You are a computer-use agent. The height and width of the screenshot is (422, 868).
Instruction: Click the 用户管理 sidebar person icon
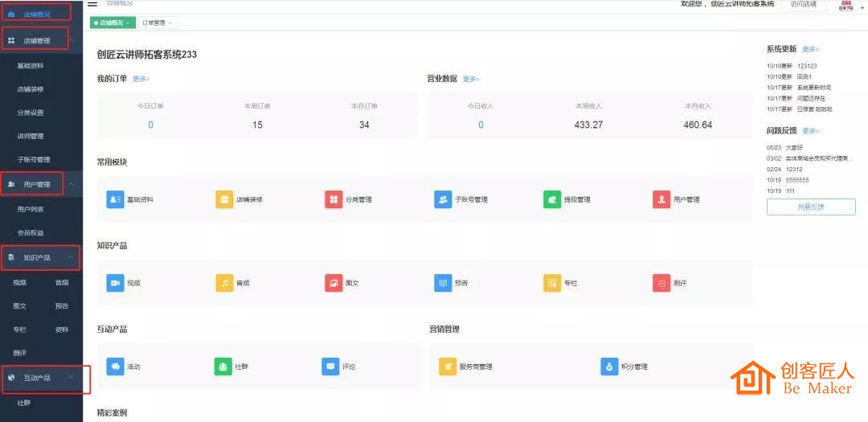tap(11, 184)
